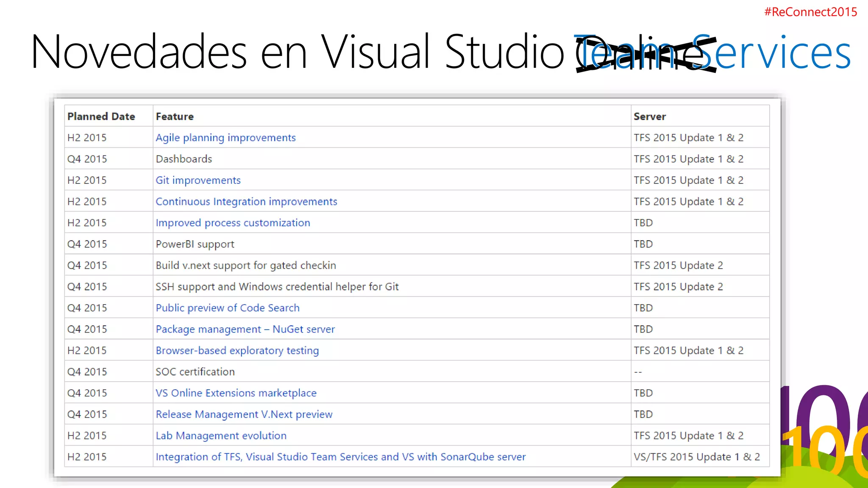Open Release Management V.Next preview link
This screenshot has width=868, height=488.
click(244, 414)
